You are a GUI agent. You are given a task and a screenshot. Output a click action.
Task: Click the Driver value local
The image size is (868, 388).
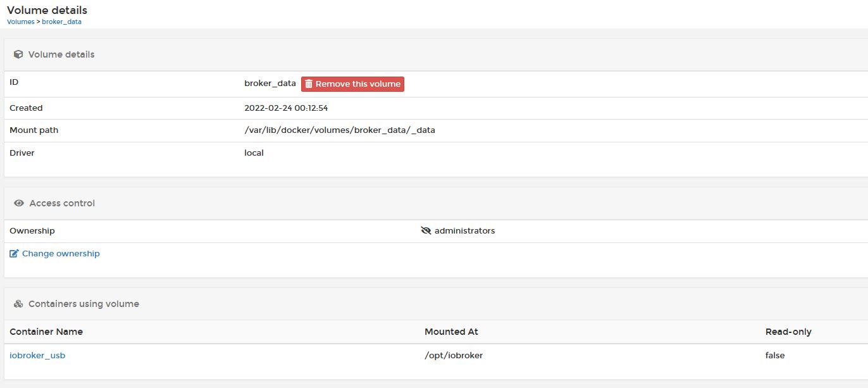[x=254, y=153]
